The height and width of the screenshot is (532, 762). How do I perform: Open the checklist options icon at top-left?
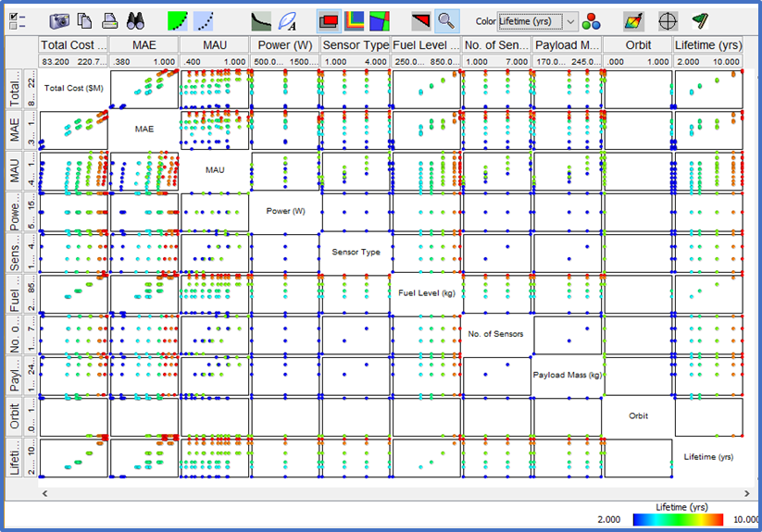tap(17, 20)
